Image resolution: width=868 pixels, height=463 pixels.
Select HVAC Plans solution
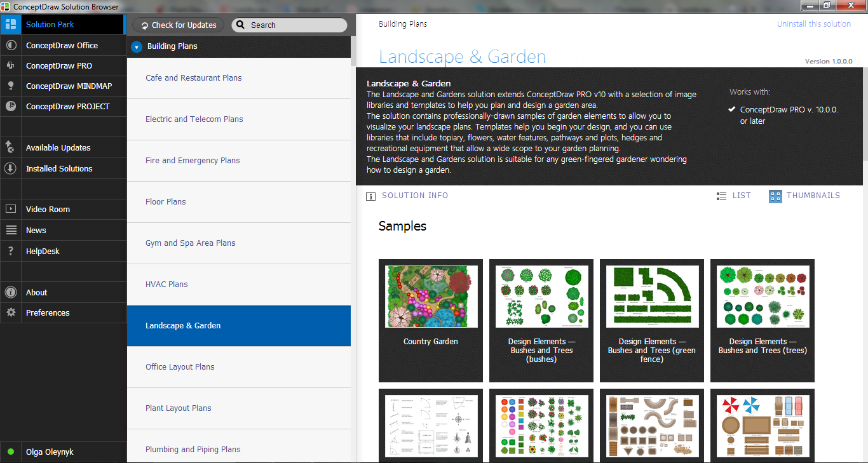coord(239,285)
